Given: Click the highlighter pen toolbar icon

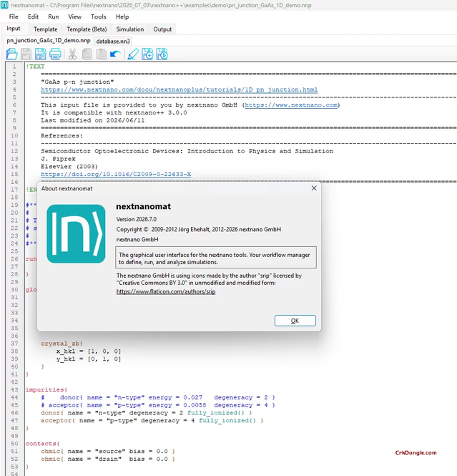Looking at the screenshot, I should (x=133, y=54).
